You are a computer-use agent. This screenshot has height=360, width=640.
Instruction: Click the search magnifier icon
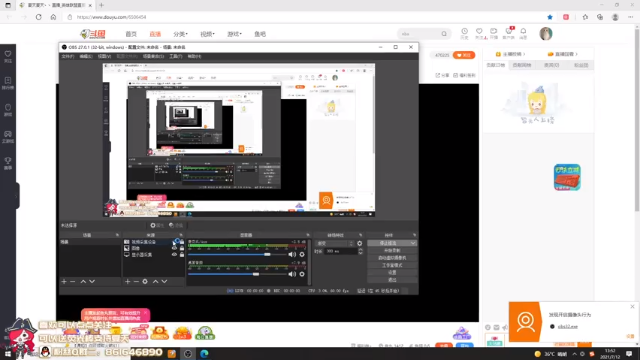click(x=444, y=34)
